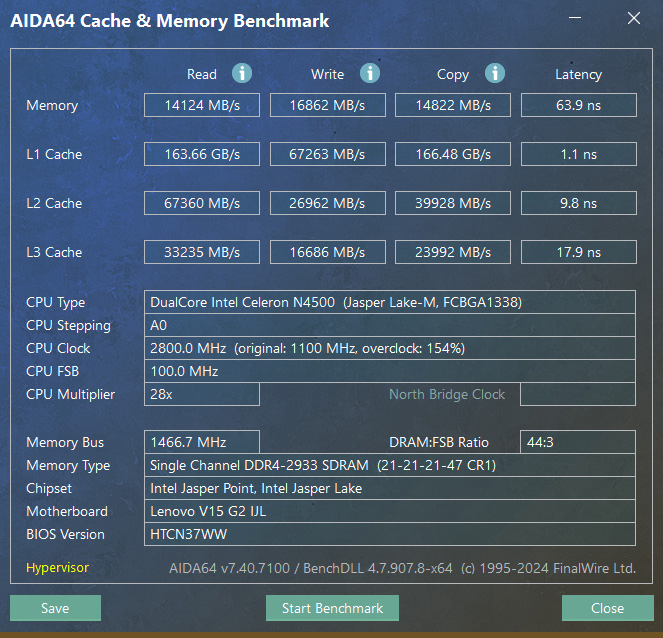
Task: Close the window with the X icon
Action: coord(633,18)
